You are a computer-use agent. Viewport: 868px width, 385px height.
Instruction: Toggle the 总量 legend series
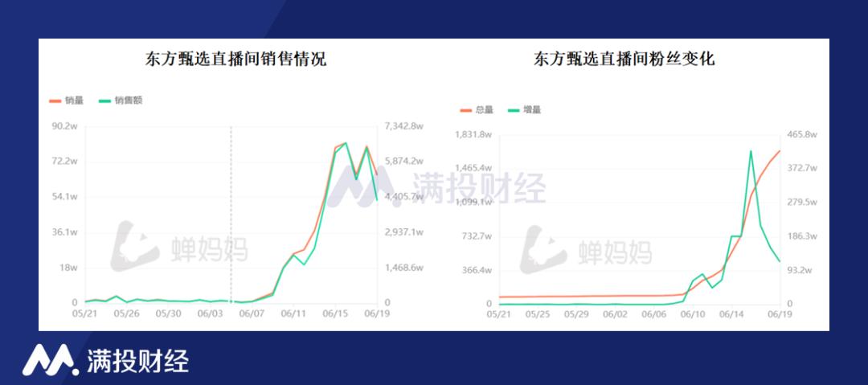pos(477,109)
